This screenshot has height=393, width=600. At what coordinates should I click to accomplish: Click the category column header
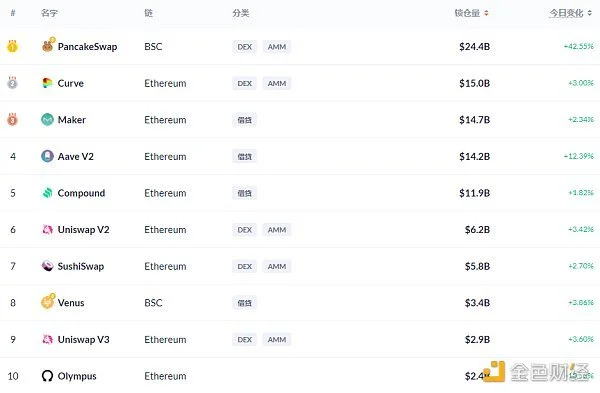(240, 13)
